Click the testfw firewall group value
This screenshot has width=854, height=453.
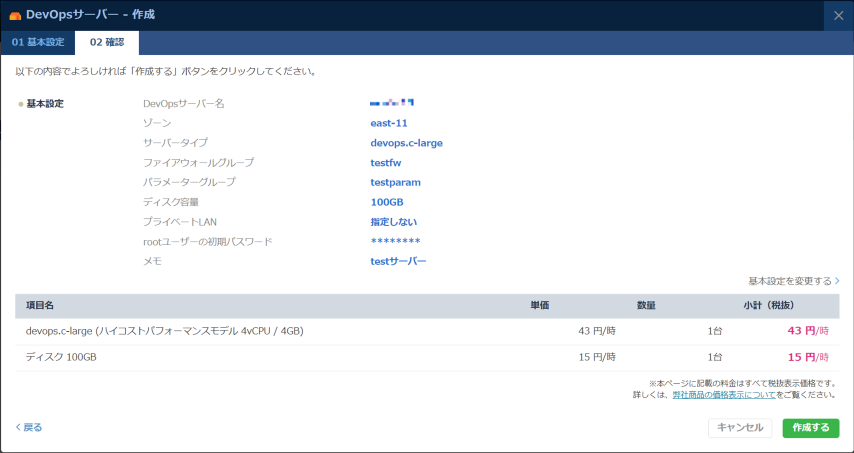386,163
